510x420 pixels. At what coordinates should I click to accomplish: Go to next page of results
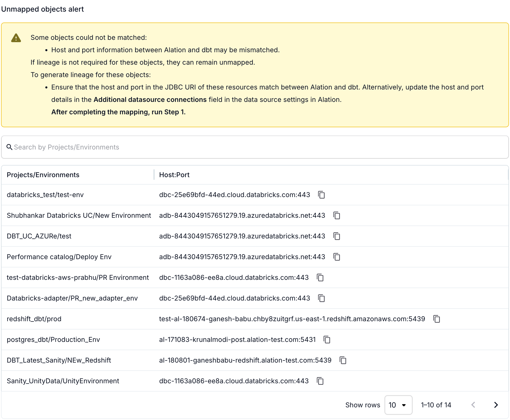(496, 405)
